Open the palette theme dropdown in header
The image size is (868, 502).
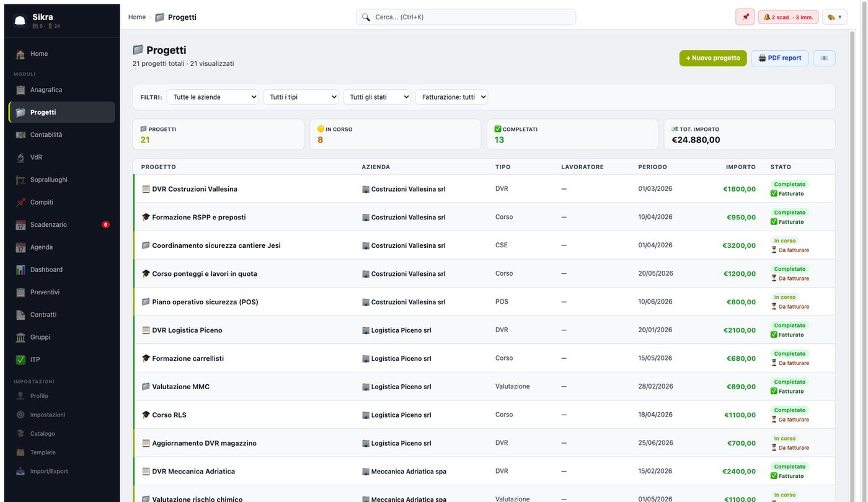[835, 17]
